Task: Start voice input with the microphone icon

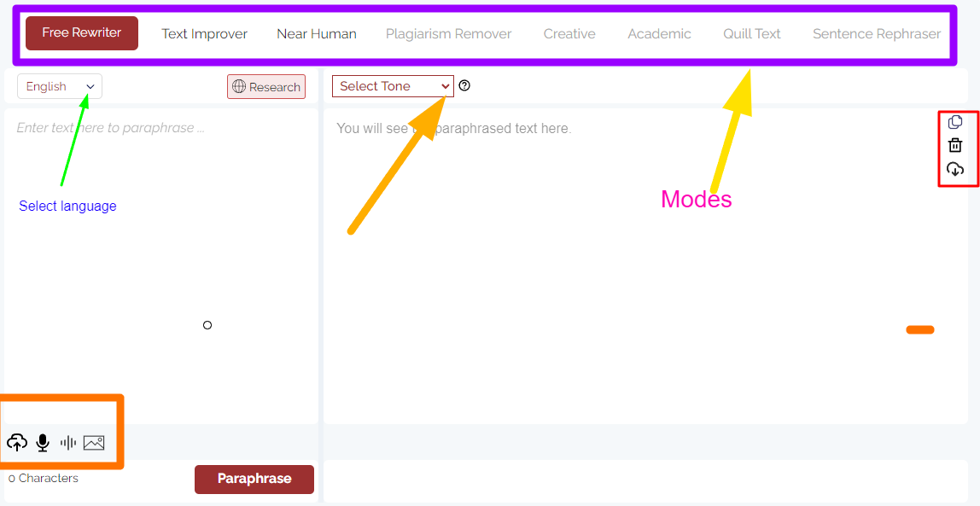Action: pos(42,442)
